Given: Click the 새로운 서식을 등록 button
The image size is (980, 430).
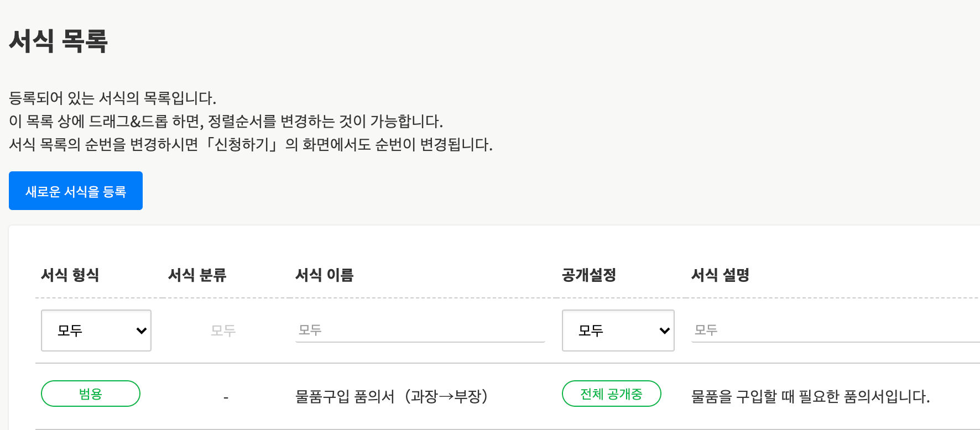Looking at the screenshot, I should tap(76, 191).
